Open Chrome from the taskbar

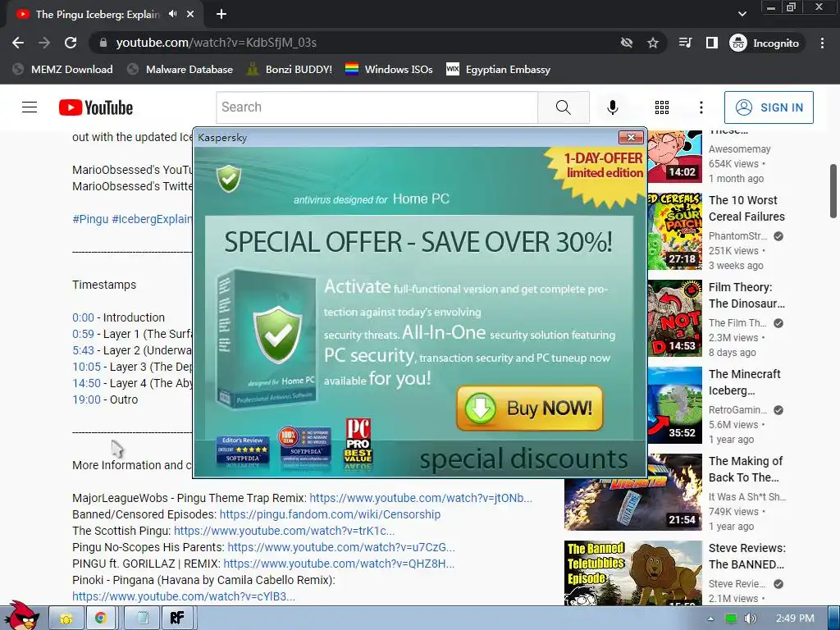tap(100, 619)
